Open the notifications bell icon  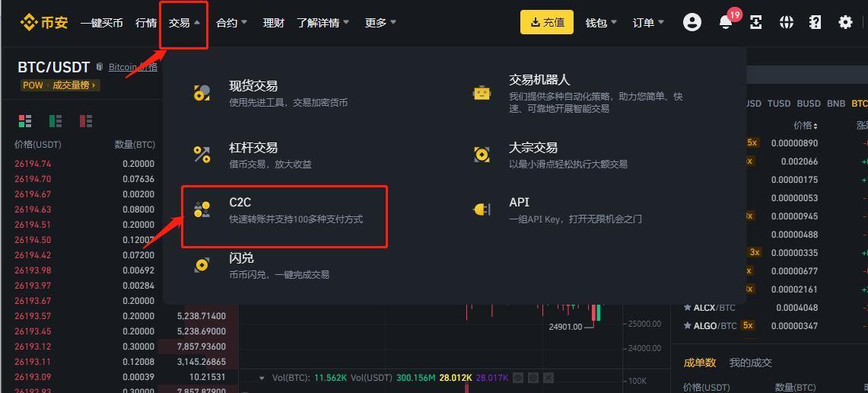point(725,23)
